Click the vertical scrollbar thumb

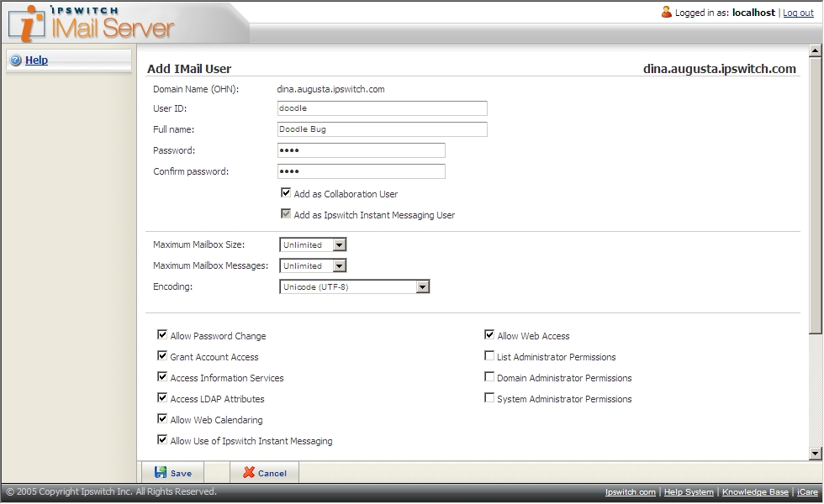pos(815,195)
